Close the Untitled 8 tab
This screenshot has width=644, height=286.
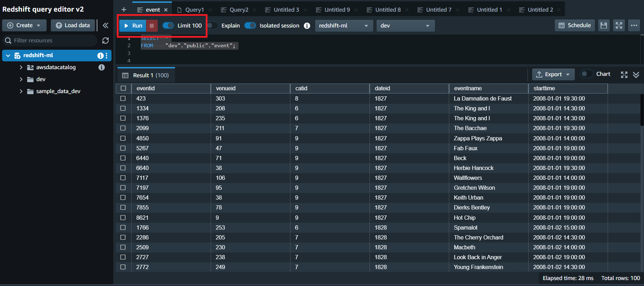407,10
